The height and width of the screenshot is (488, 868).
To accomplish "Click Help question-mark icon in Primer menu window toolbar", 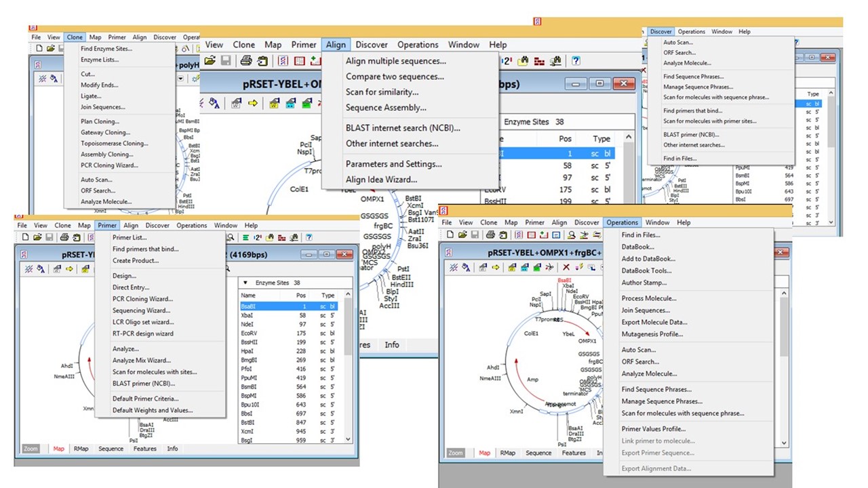I will 309,237.
